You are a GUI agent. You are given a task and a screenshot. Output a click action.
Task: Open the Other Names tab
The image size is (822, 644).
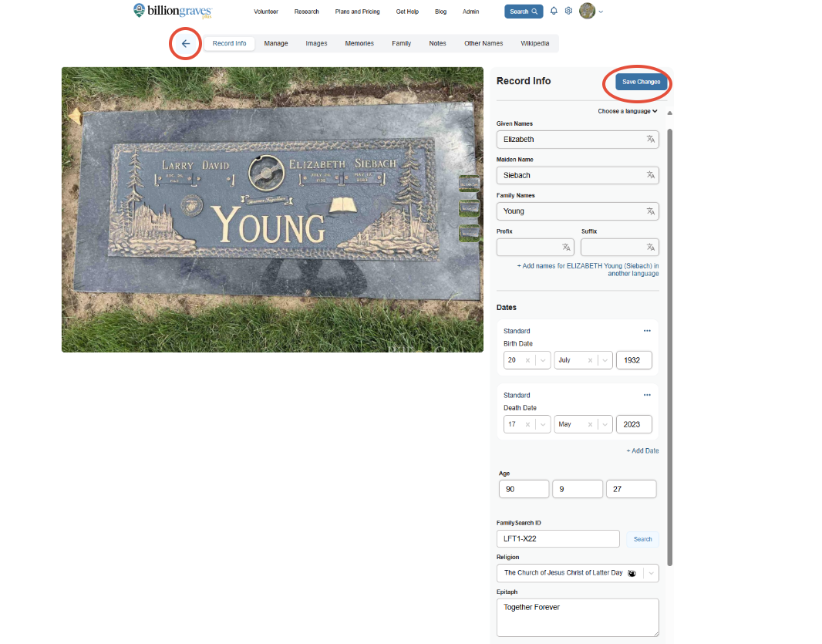pos(483,43)
